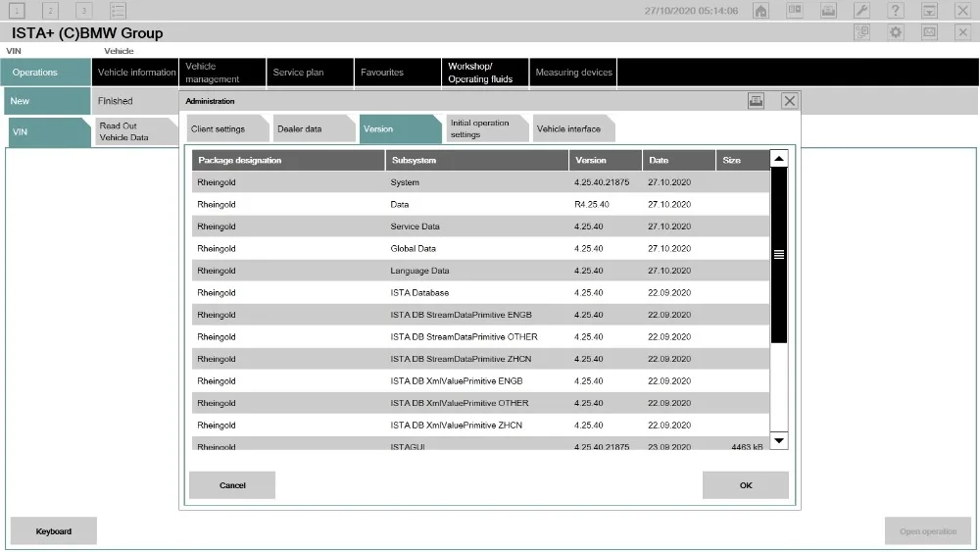Select ISTA DB XmlValuePrimitive OTHER row

[x=480, y=403]
